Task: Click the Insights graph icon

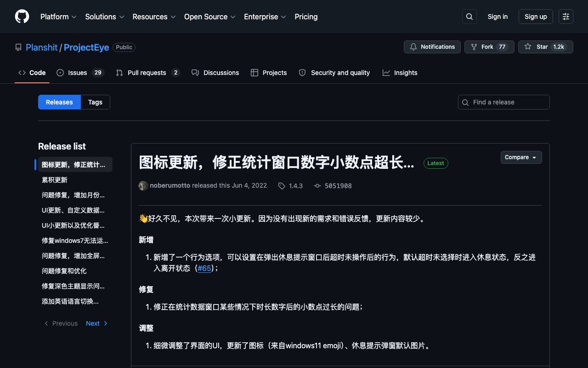Action: click(386, 73)
